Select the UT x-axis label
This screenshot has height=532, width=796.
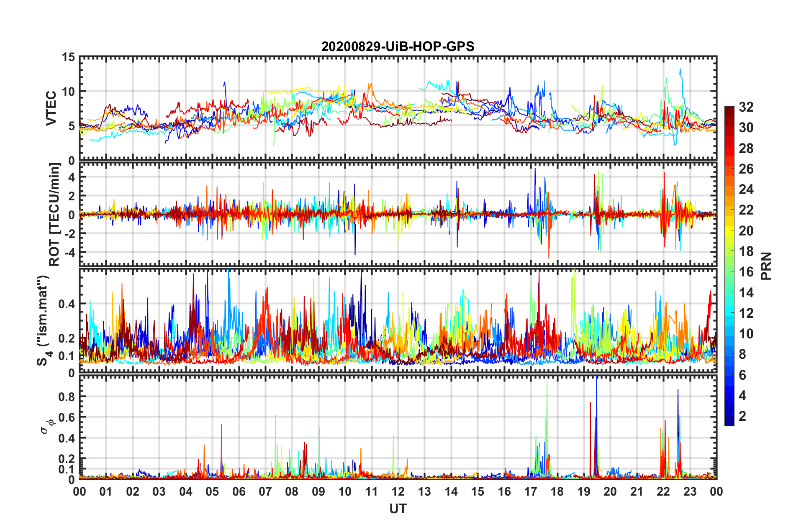coord(398,509)
